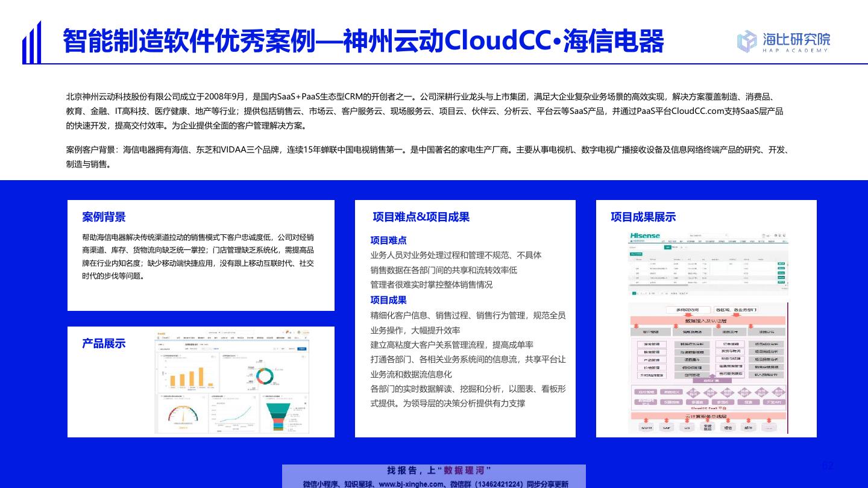Click the blue 项目成果 subheading

(x=388, y=300)
